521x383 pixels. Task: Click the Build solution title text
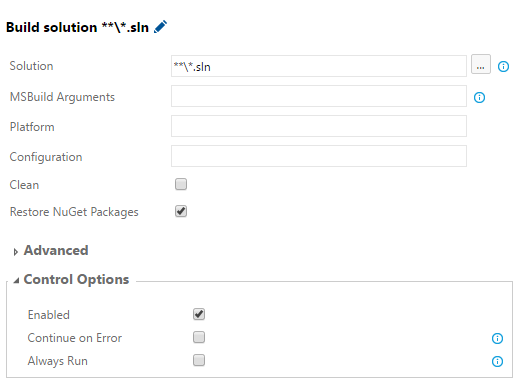77,27
